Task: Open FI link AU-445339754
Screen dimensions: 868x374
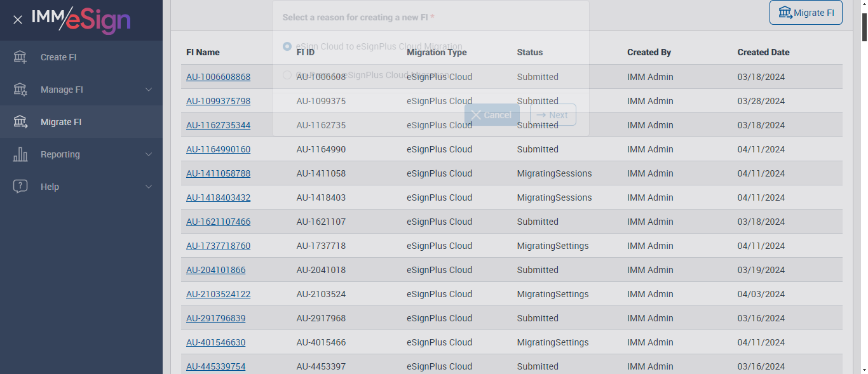Action: [215, 366]
